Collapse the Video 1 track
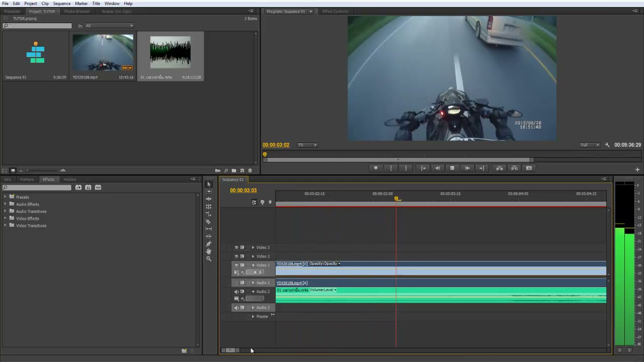 (253, 265)
